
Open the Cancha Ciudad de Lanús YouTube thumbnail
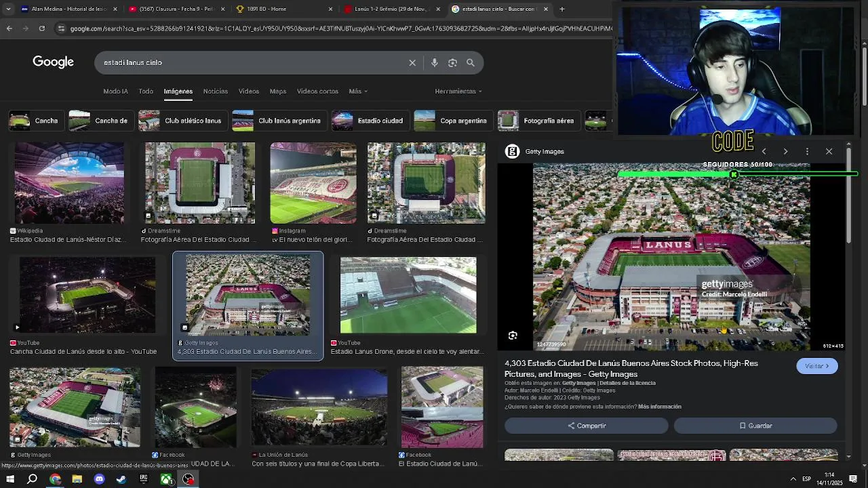coord(87,295)
